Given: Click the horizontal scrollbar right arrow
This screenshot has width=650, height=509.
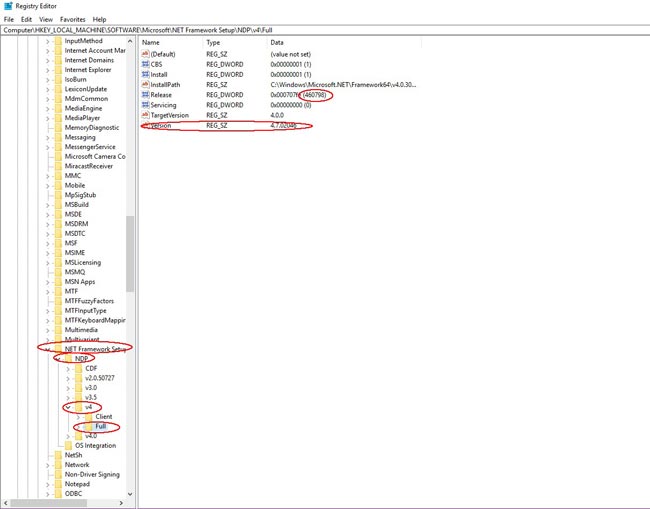Looking at the screenshot, I should click(x=121, y=503).
